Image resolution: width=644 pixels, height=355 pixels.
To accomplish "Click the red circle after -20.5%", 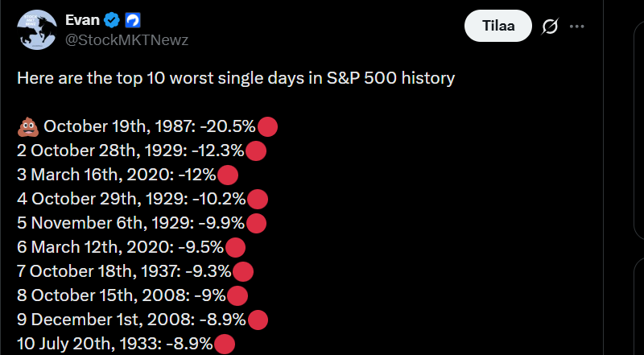I will (x=268, y=126).
